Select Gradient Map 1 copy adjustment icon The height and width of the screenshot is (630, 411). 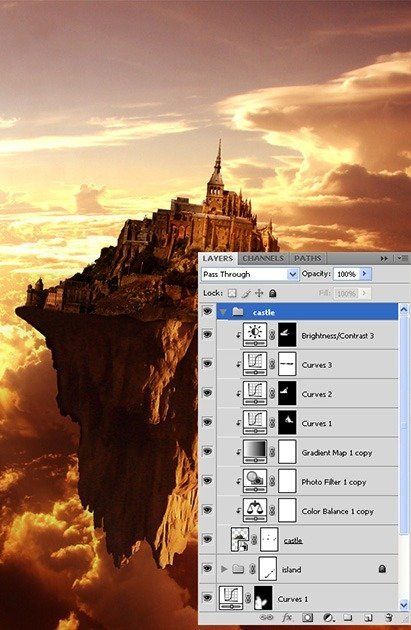pos(255,452)
